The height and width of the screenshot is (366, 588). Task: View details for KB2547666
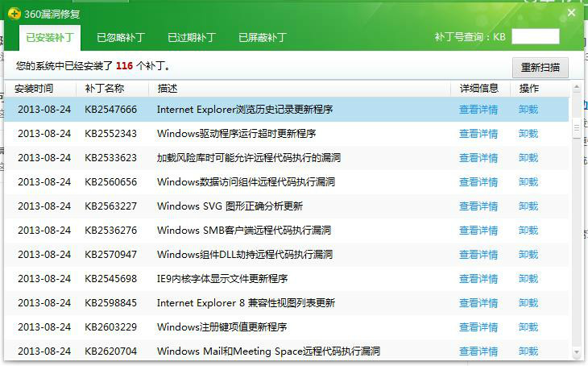[478, 110]
